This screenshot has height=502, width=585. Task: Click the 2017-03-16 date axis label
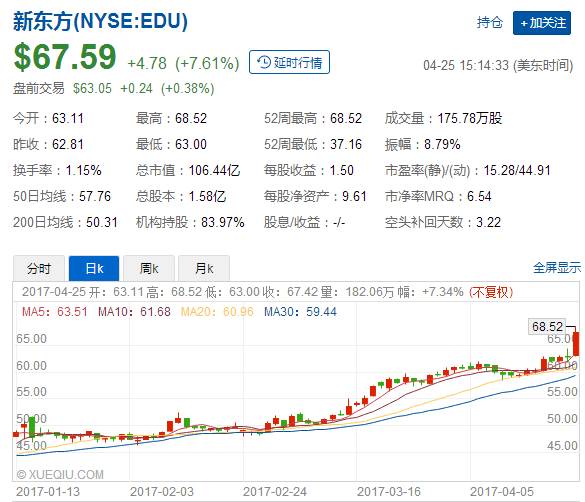(389, 492)
